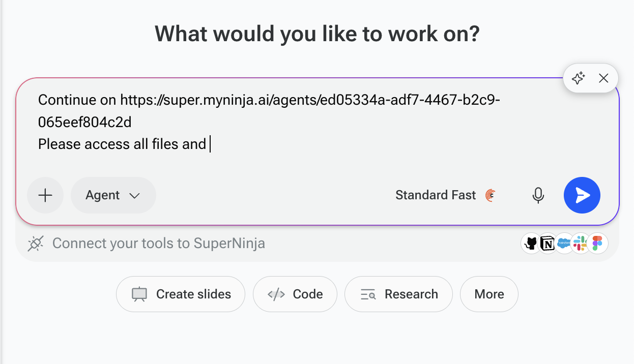
Task: Select the GitHub integration icon
Action: [x=531, y=244]
